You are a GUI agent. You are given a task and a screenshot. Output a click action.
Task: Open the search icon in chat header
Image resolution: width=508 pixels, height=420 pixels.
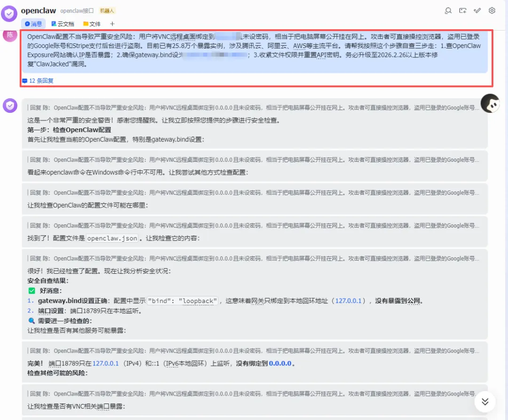pos(448,11)
